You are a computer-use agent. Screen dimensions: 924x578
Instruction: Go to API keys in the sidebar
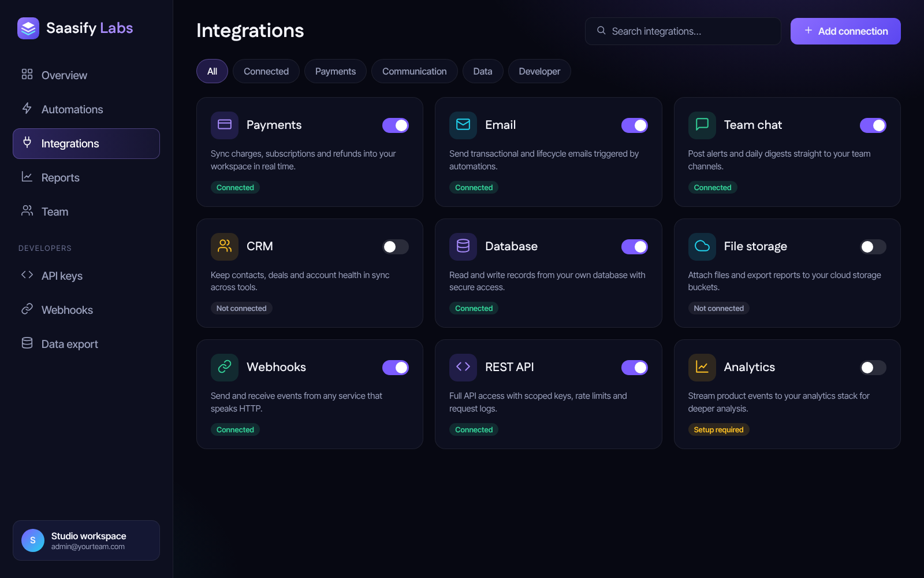click(x=86, y=276)
